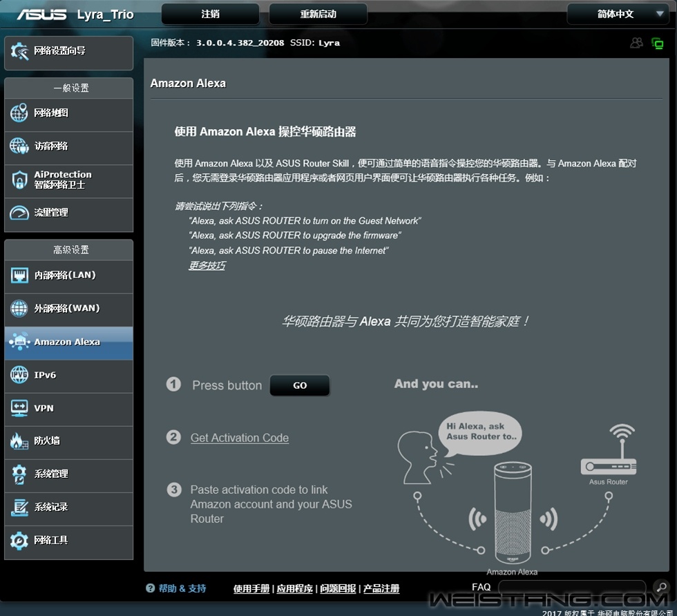Click the FAQ search input field
The height and width of the screenshot is (616, 677).
coord(572,588)
